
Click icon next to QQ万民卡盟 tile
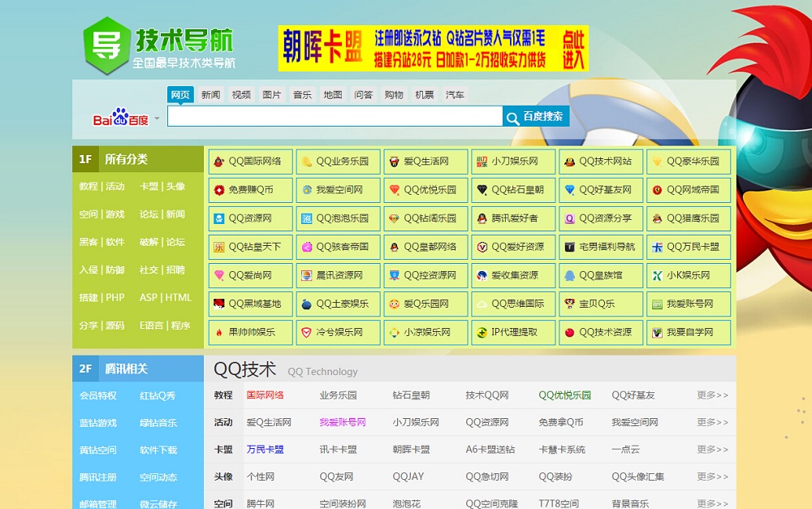tap(657, 247)
